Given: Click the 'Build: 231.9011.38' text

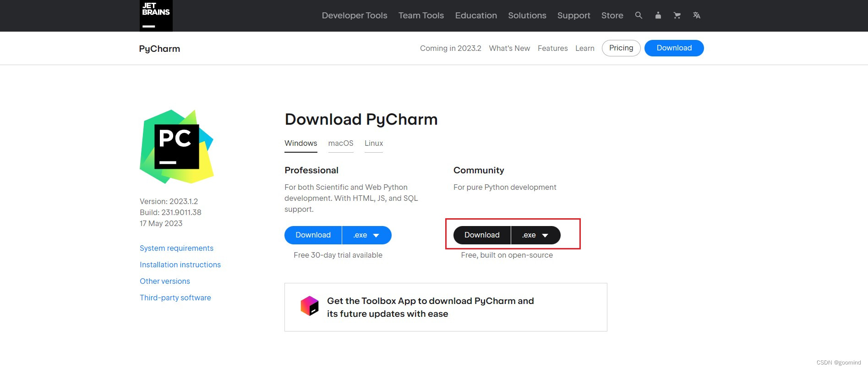Looking at the screenshot, I should [x=170, y=212].
